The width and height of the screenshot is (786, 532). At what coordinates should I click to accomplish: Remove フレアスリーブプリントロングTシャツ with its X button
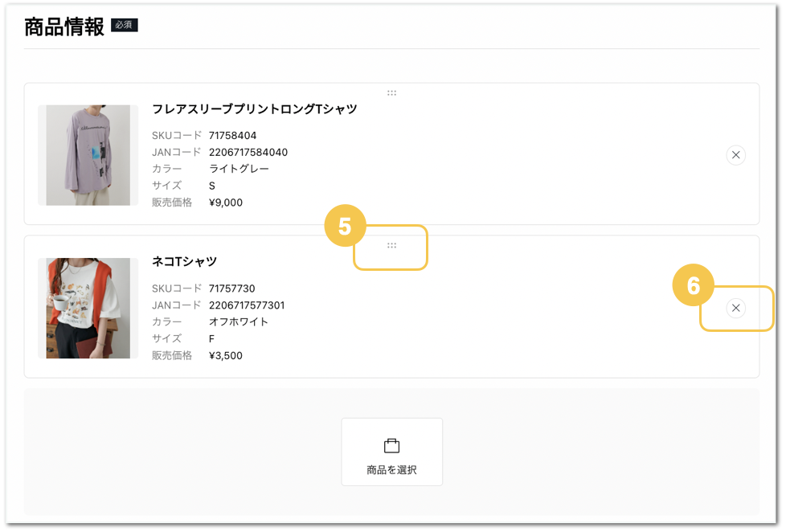[x=735, y=155]
